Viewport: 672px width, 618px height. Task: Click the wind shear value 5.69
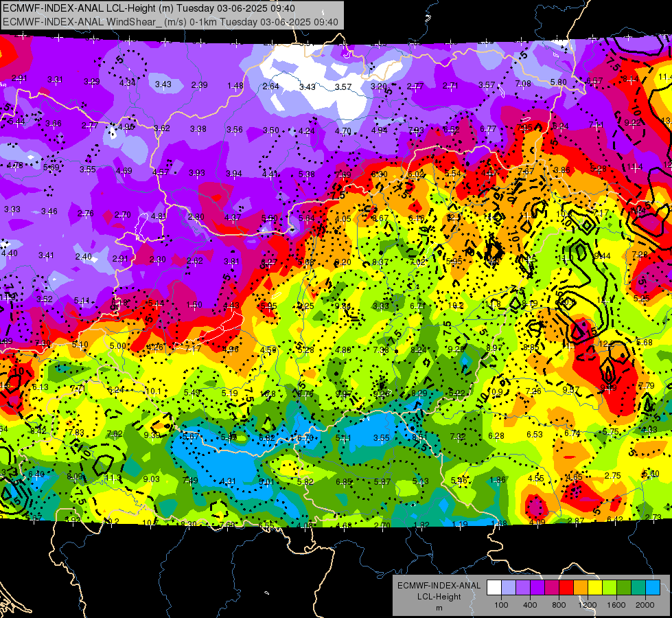51,168
